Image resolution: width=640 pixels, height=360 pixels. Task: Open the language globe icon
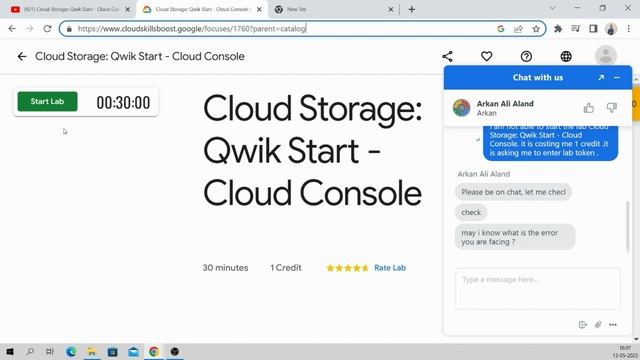click(x=566, y=56)
